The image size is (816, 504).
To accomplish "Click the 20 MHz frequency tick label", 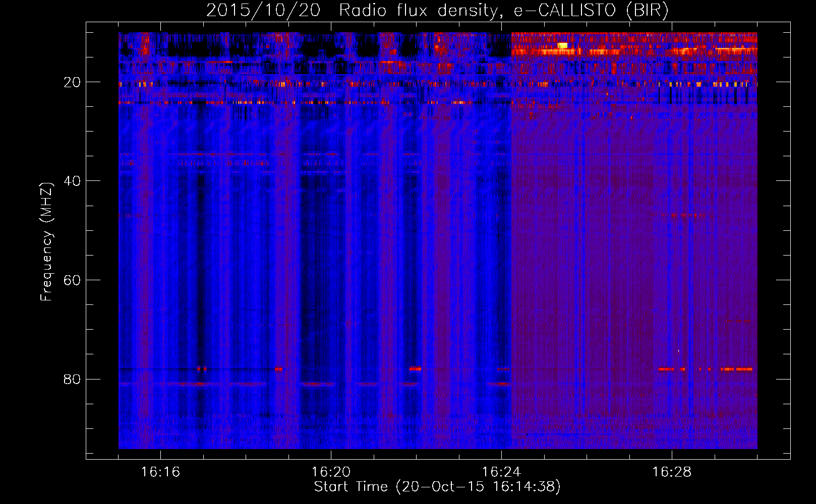I will click(x=73, y=82).
